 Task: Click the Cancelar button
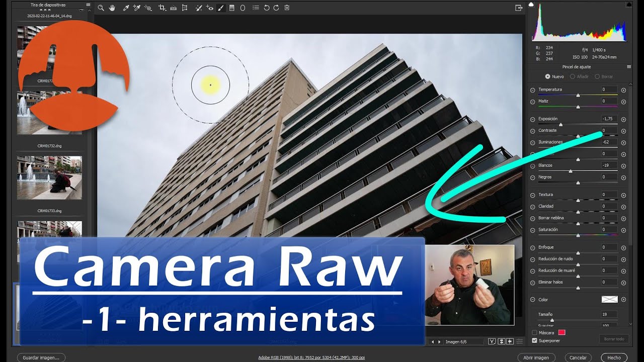[578, 357]
